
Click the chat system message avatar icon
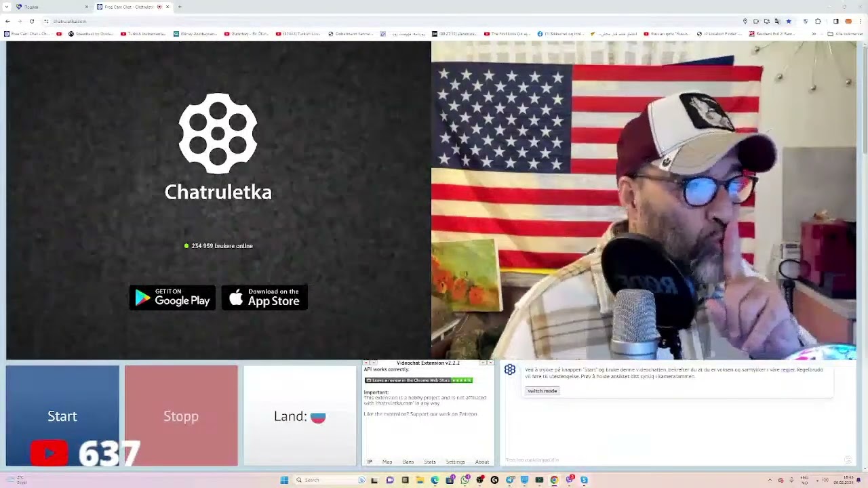510,369
